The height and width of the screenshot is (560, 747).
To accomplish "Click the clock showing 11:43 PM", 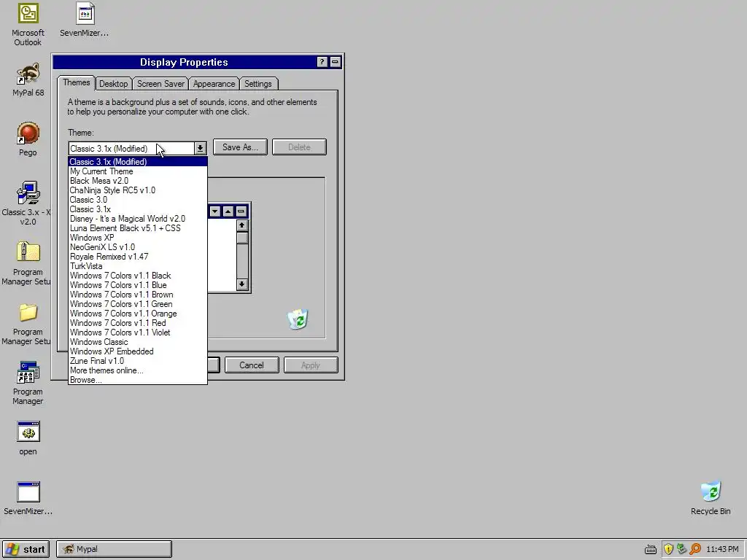I will point(722,550).
